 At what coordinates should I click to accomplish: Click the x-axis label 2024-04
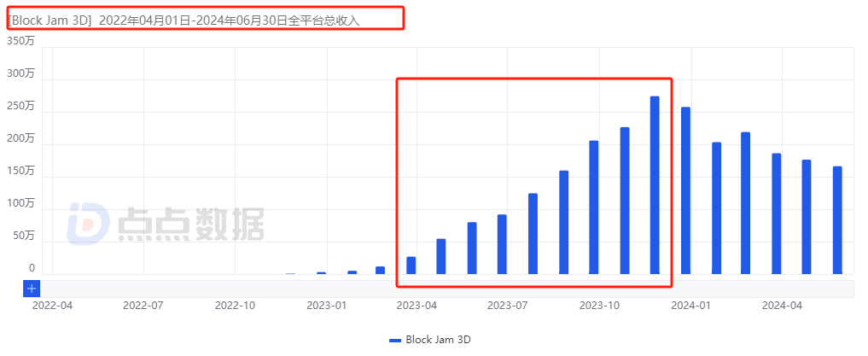pos(782,305)
